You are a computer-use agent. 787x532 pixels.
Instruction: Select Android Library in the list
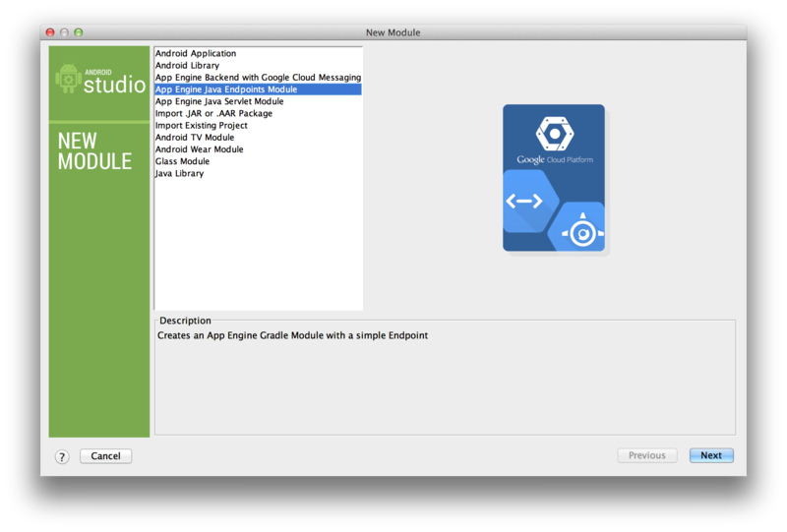tap(258, 65)
